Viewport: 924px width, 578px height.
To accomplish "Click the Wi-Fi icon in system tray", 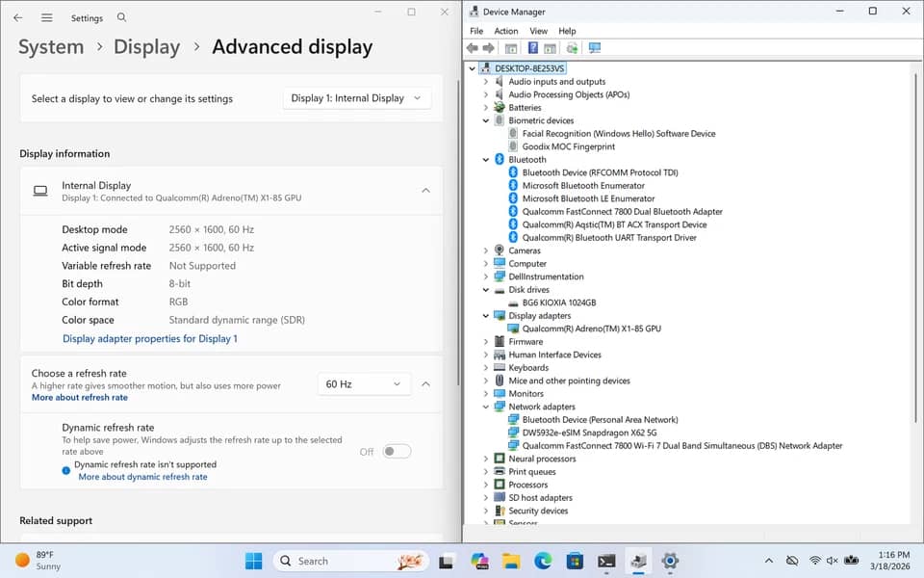I will (x=815, y=561).
